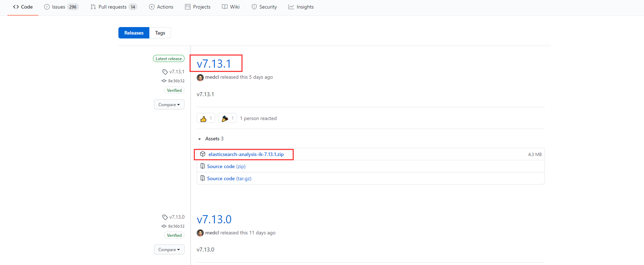
Task: Open the Pull requests tab
Action: click(114, 7)
